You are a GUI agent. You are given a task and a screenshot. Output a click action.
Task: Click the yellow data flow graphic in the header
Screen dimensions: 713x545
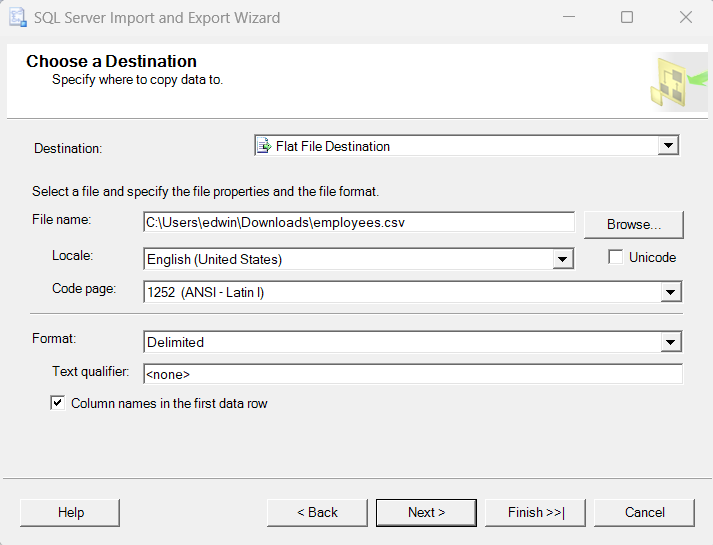[x=679, y=82]
